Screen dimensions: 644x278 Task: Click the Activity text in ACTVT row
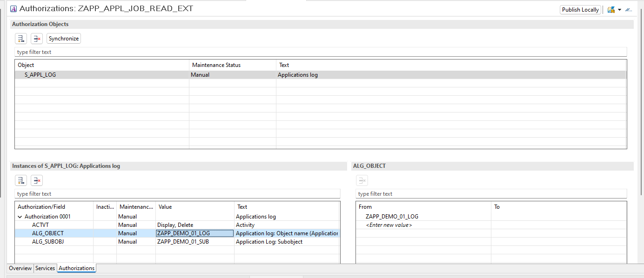(245, 225)
